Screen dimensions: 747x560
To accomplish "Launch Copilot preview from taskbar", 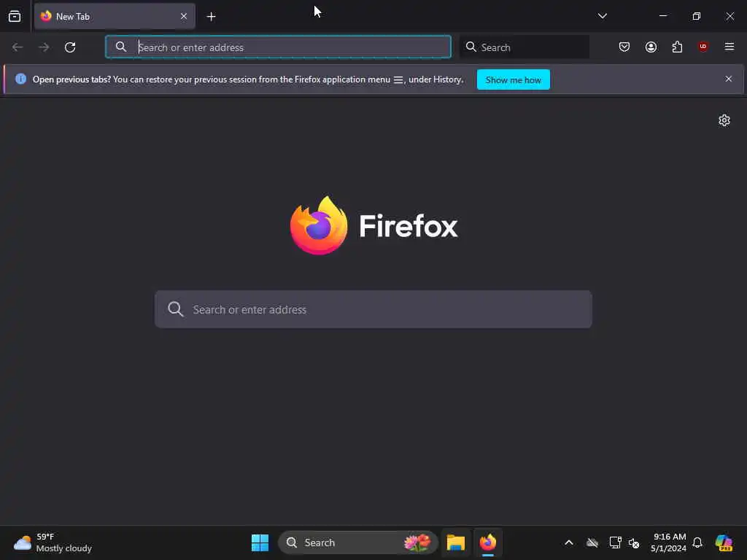I will [x=724, y=542].
